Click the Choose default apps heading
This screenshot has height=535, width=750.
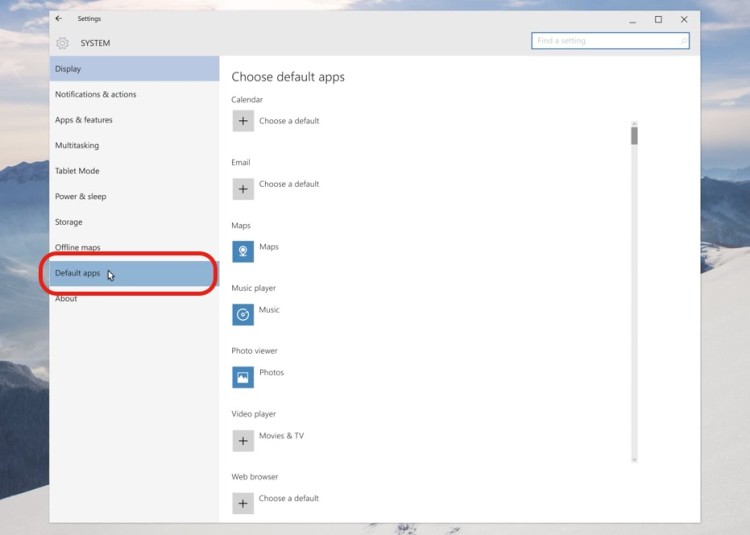tap(288, 77)
